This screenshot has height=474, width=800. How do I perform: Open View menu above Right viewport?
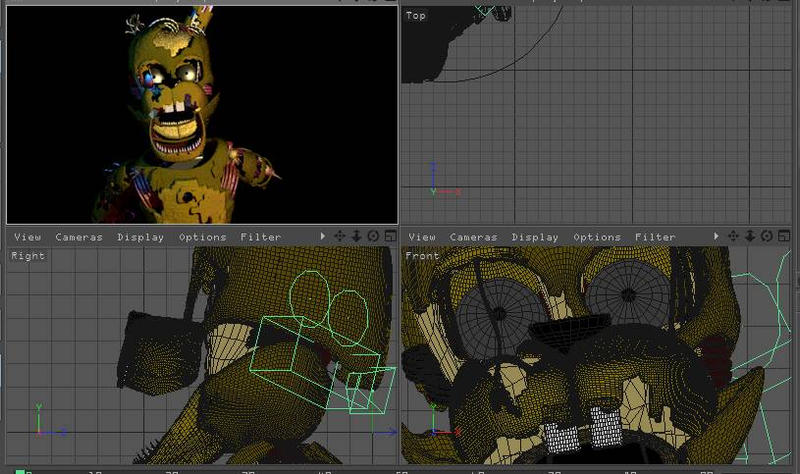[28, 237]
